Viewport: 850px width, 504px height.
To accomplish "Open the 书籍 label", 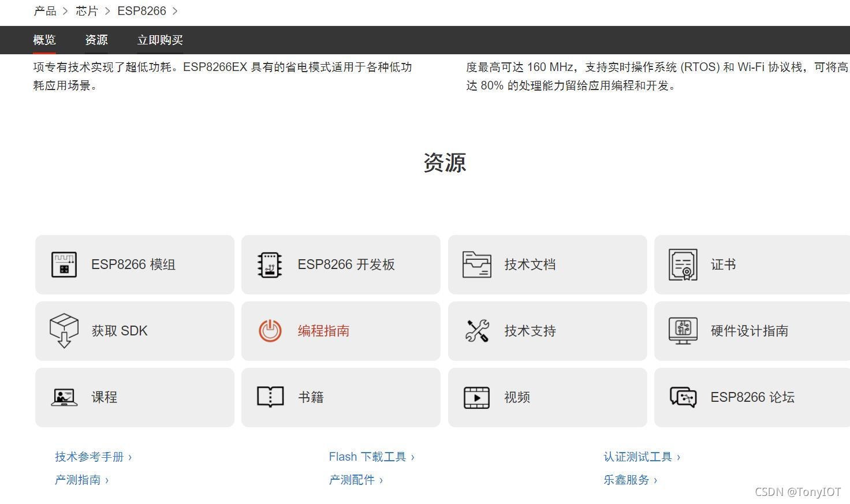I will tap(311, 397).
